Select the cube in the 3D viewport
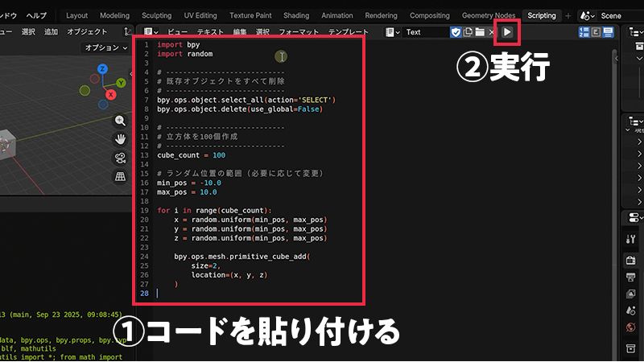644x362 pixels. tap(8, 144)
